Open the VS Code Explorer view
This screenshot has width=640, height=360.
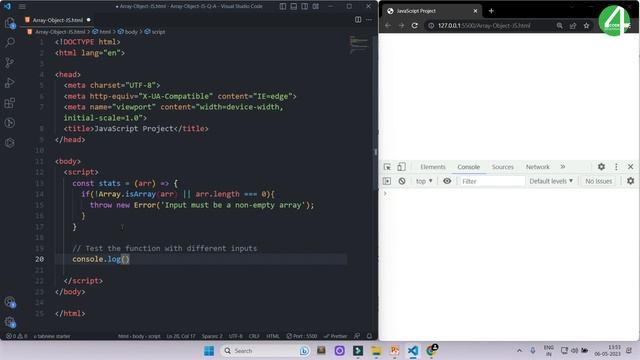tap(10, 23)
